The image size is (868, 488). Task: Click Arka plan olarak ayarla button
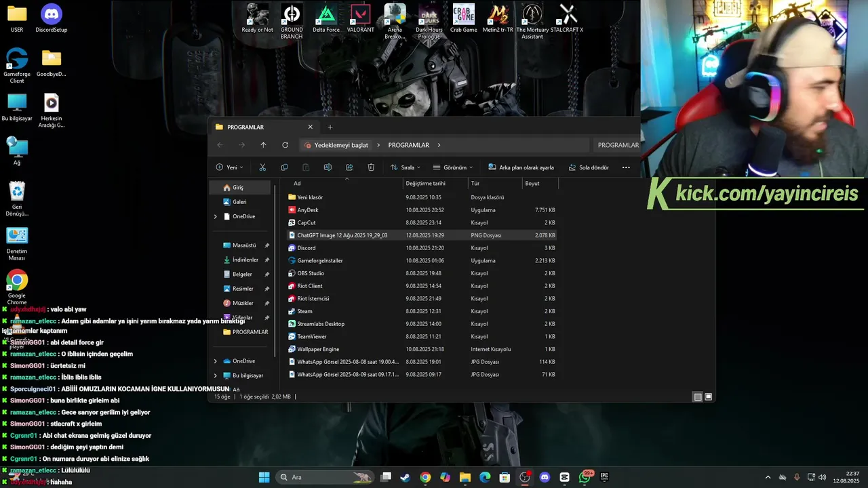[x=521, y=167]
